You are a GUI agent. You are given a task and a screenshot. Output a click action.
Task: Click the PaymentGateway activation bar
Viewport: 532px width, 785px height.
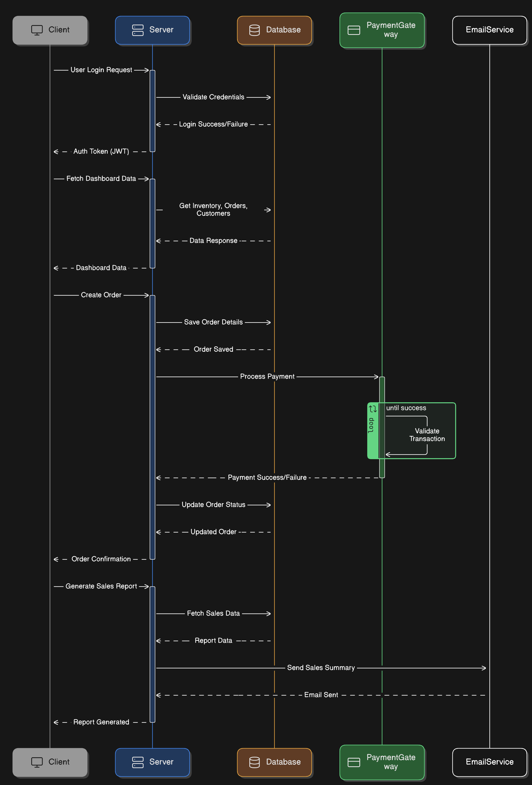[x=382, y=427]
